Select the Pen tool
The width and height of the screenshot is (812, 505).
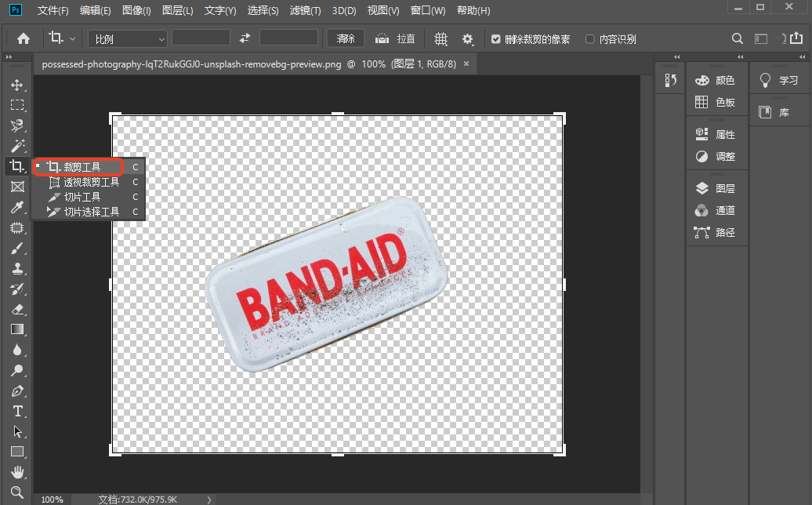(17, 391)
